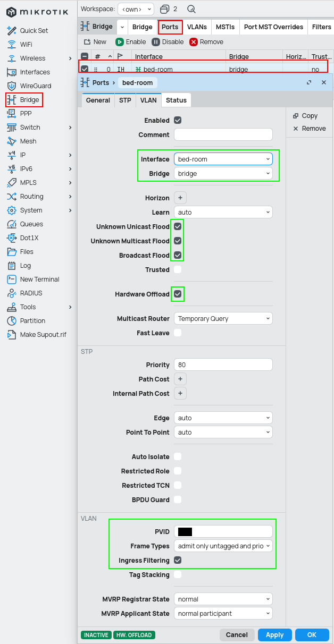Open the Workspace dropdown

[136, 9]
